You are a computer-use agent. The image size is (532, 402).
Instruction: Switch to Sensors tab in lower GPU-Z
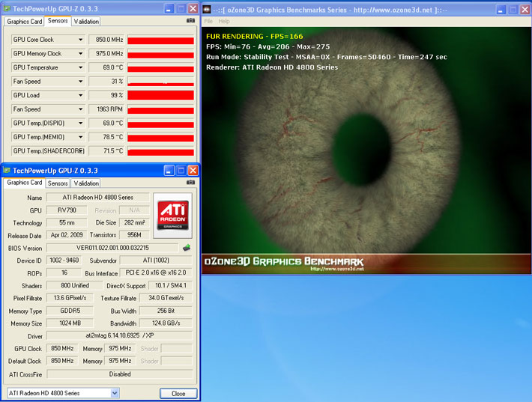58,183
